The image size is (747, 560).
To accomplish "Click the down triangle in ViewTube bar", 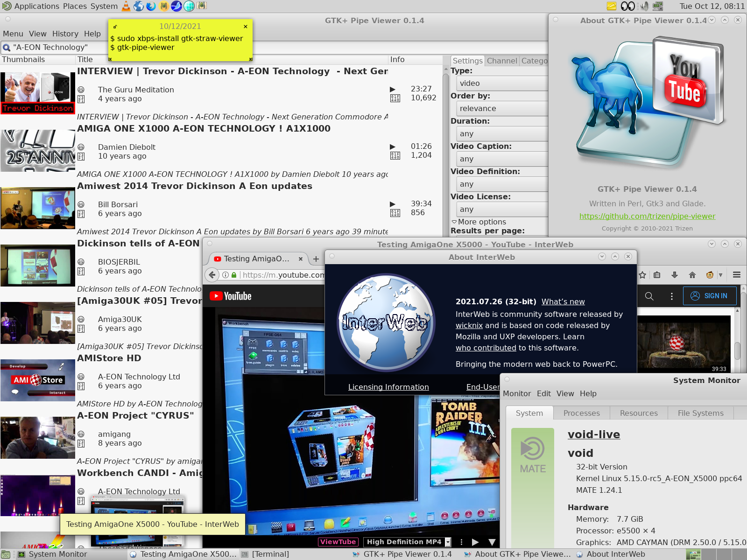I will (x=492, y=542).
